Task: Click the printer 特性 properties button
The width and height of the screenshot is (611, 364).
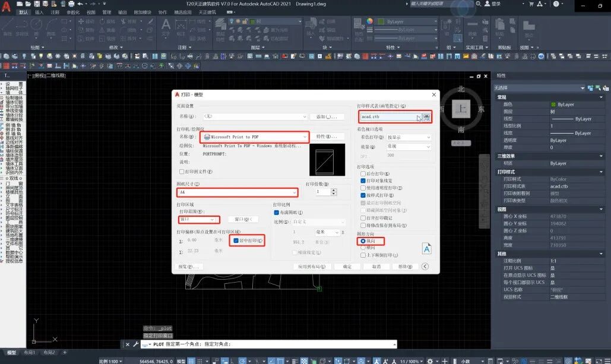Action: (327, 137)
